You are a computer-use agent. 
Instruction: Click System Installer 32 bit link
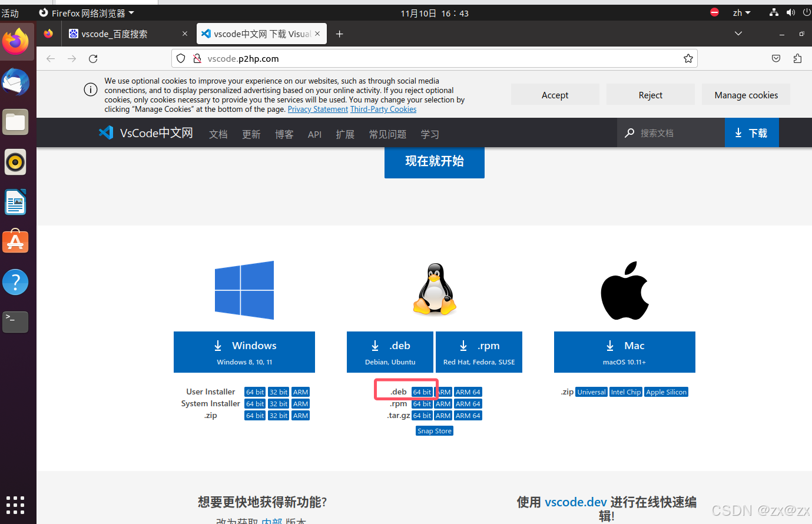[279, 404]
